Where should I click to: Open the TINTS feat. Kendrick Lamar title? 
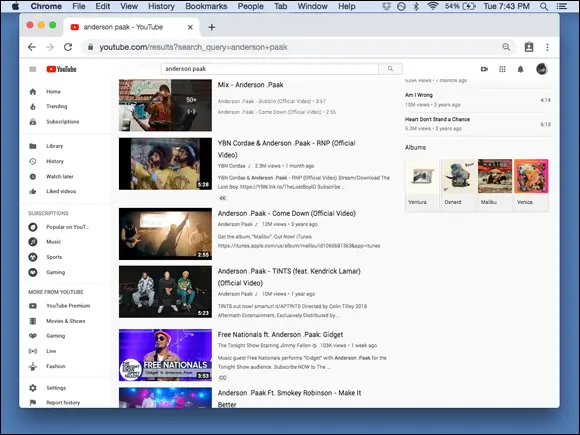point(289,277)
